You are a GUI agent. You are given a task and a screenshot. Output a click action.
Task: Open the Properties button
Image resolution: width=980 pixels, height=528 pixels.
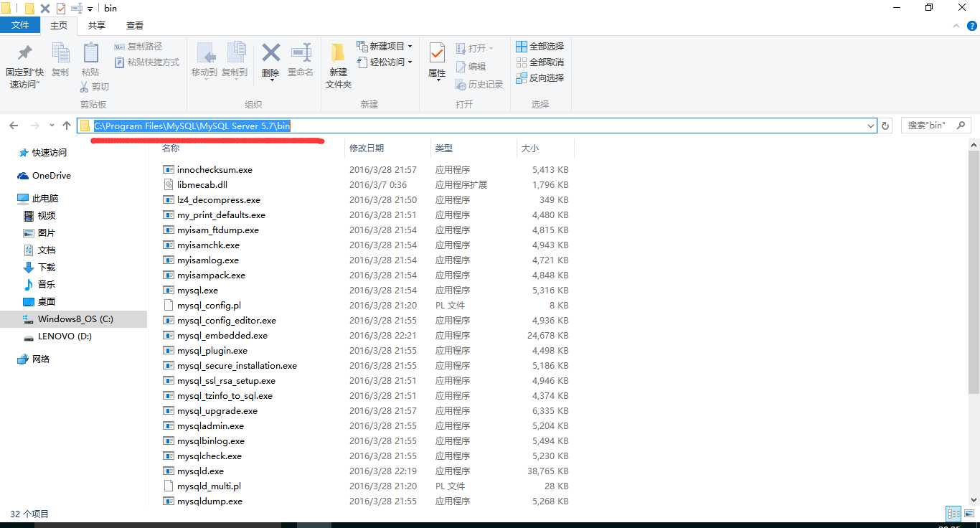pyautogui.click(x=437, y=61)
